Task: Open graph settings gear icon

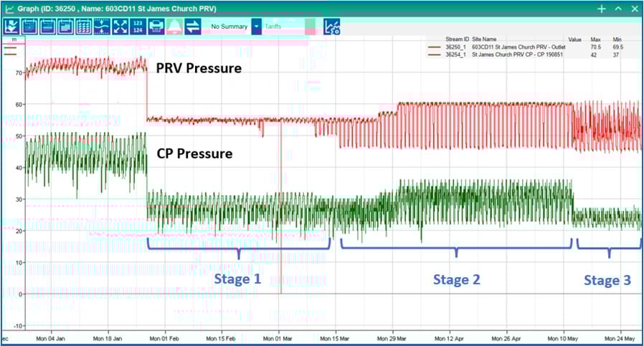Action: [332, 27]
